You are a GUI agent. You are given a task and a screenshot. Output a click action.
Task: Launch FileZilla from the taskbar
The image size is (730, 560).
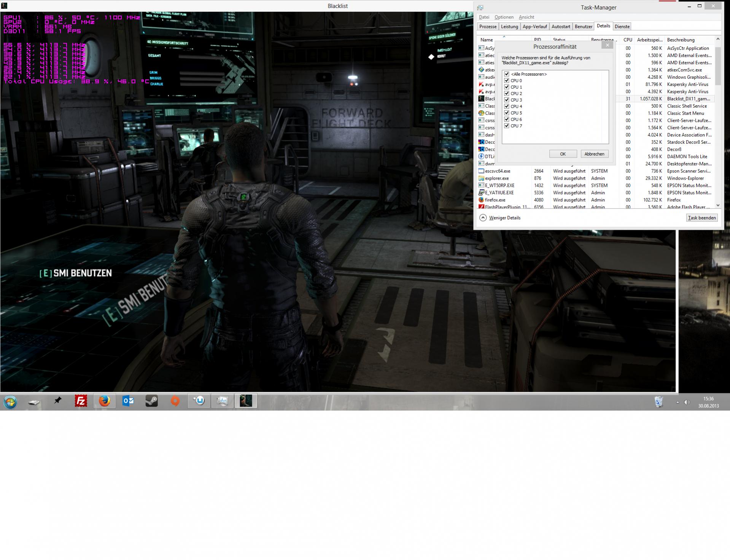pos(81,401)
